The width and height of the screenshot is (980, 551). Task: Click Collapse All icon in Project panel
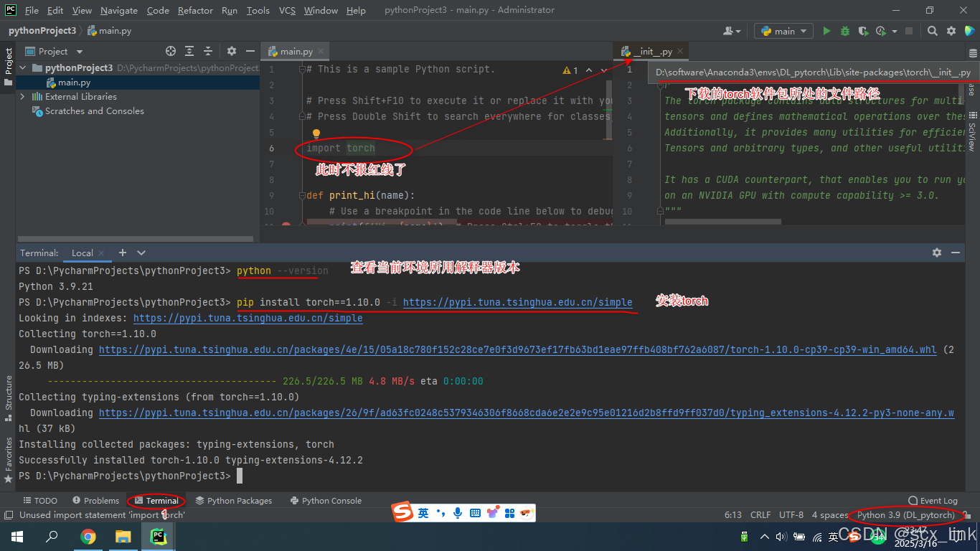tap(208, 51)
